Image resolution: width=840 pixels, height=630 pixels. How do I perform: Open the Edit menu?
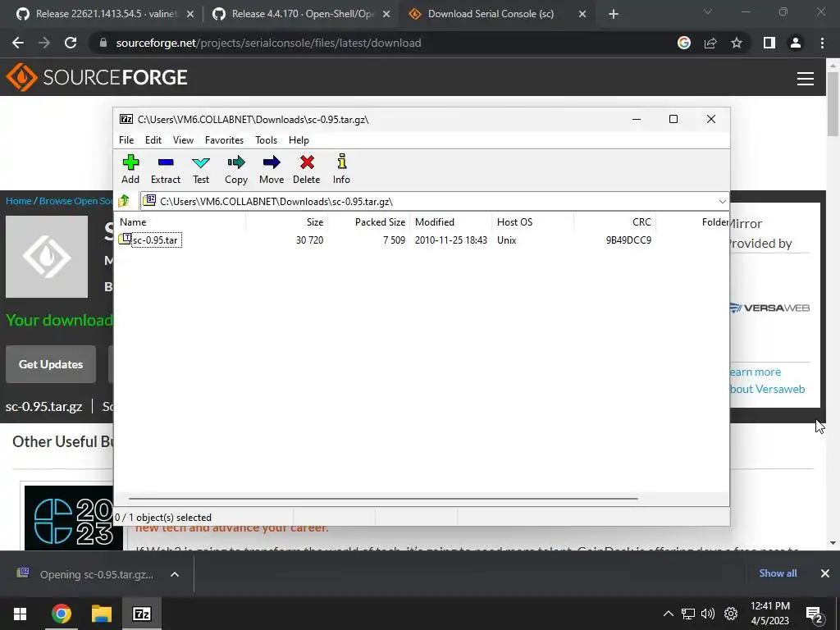[153, 139]
